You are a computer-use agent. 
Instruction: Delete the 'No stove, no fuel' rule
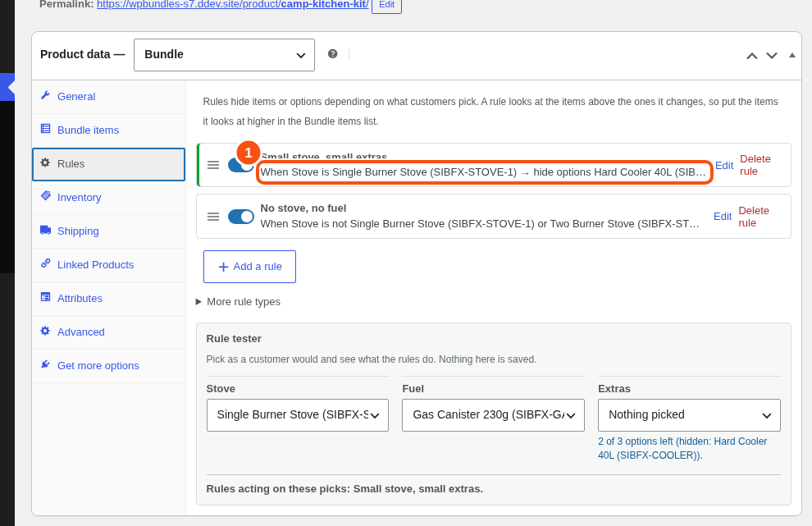[x=754, y=217]
